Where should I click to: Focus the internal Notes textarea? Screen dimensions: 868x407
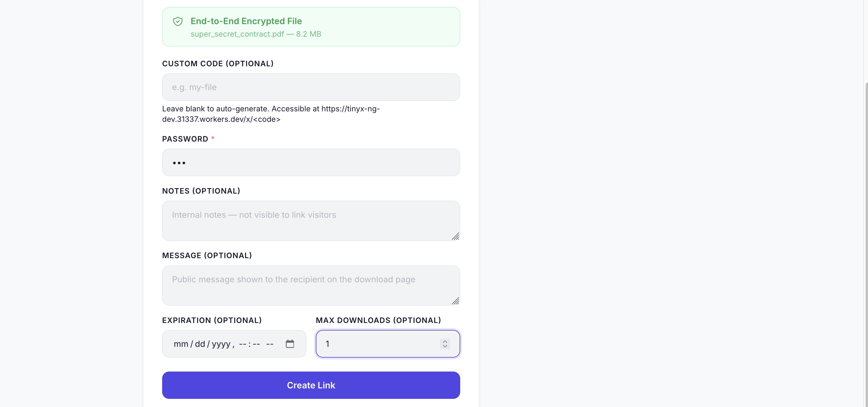coord(311,221)
